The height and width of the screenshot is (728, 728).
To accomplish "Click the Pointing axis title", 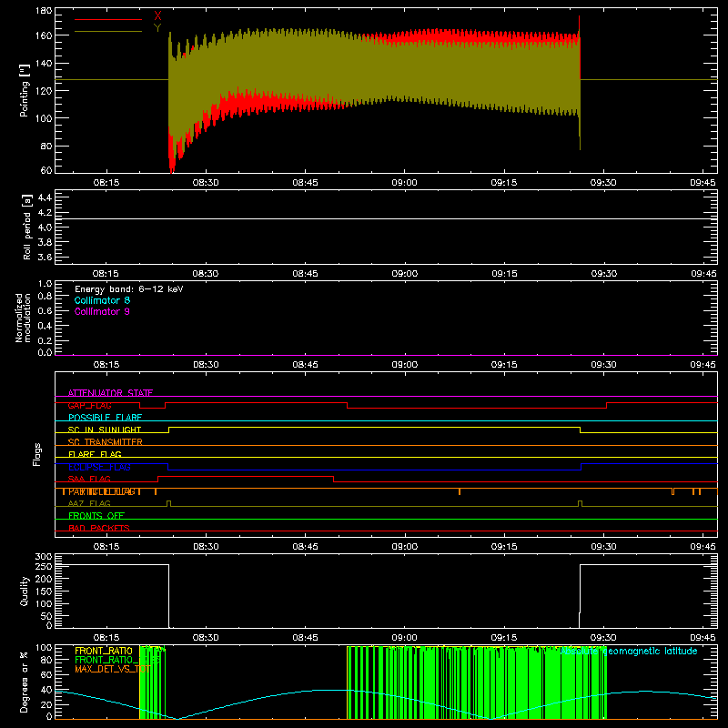I will (x=25, y=90).
